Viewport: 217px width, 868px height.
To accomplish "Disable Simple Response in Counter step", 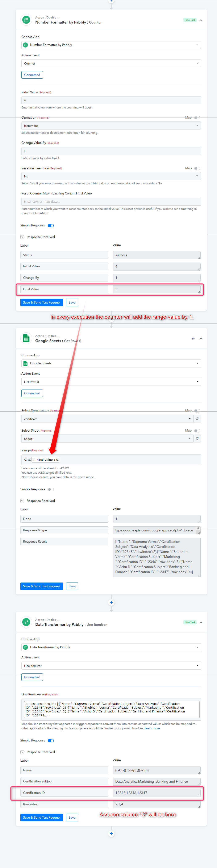I will coord(51,225).
